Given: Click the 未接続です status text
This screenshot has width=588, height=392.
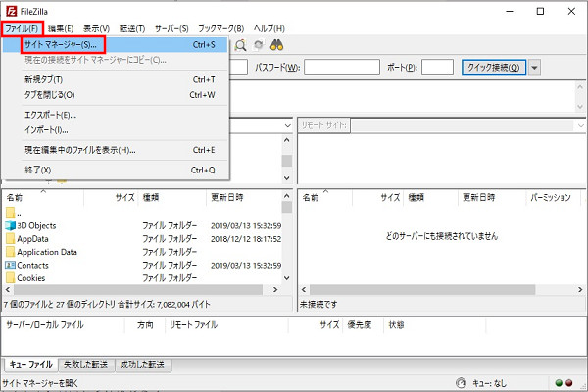Looking at the screenshot, I should click(318, 304).
